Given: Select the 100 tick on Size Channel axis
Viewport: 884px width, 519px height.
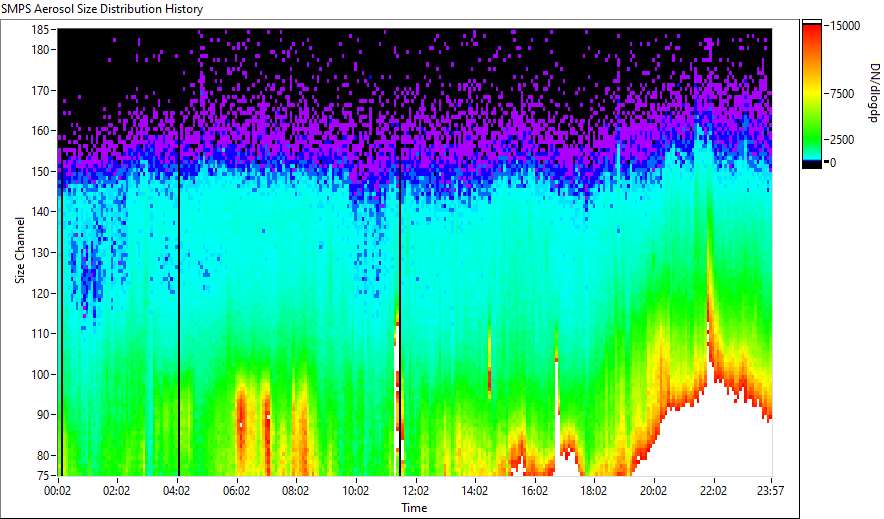Looking at the screenshot, I should pos(39,374).
